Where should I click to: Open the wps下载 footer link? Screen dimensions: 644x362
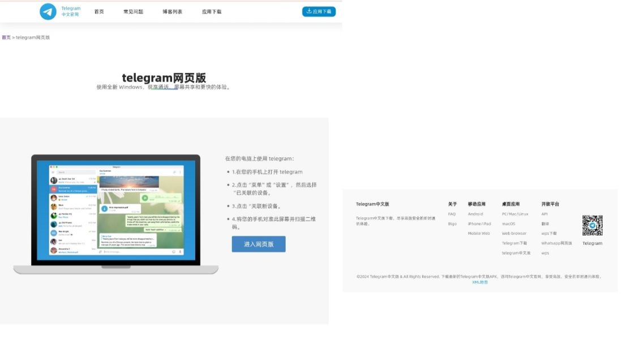tap(549, 233)
